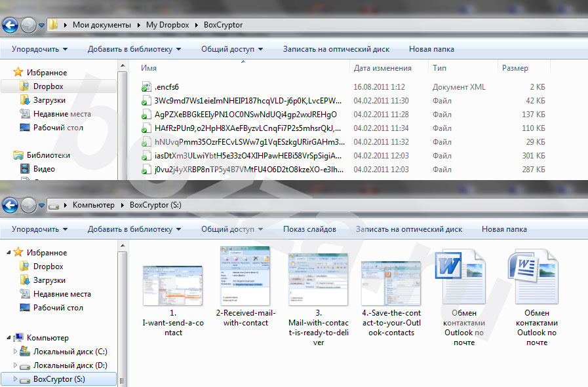The width and height of the screenshot is (588, 387).
Task: Sort by Тип column header
Action: click(x=439, y=68)
